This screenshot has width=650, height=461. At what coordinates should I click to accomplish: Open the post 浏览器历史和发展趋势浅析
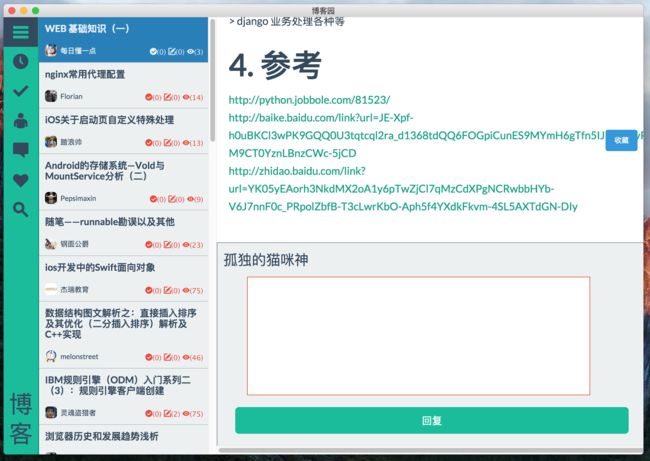[102, 436]
